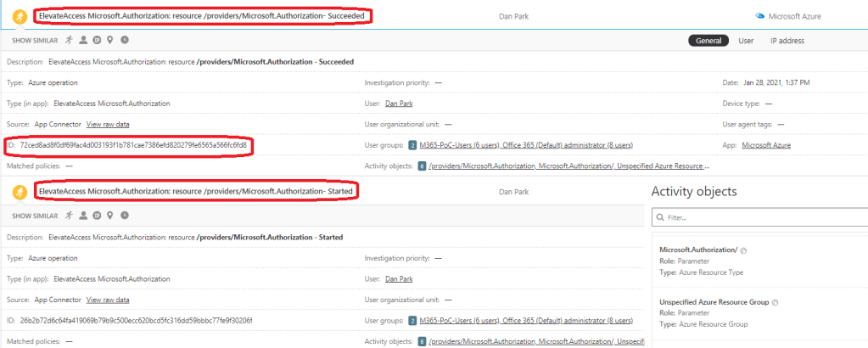Collapse the Started event title row

point(197,193)
